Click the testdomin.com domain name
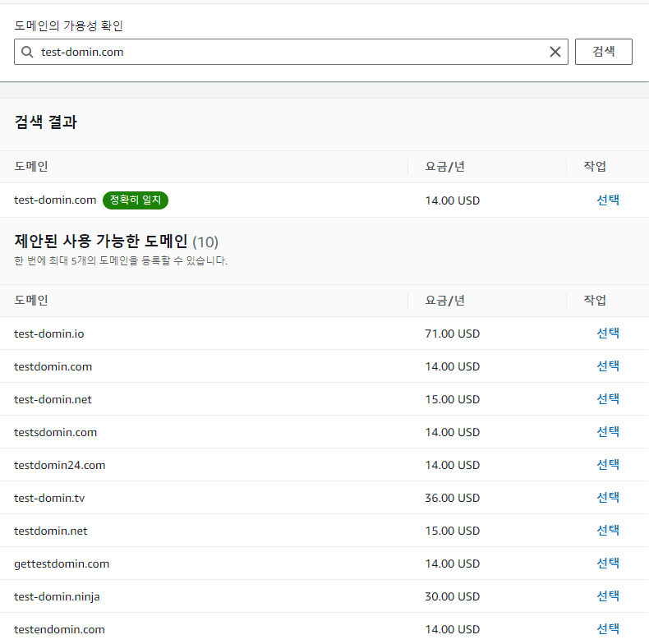This screenshot has height=644, width=649. click(53, 366)
